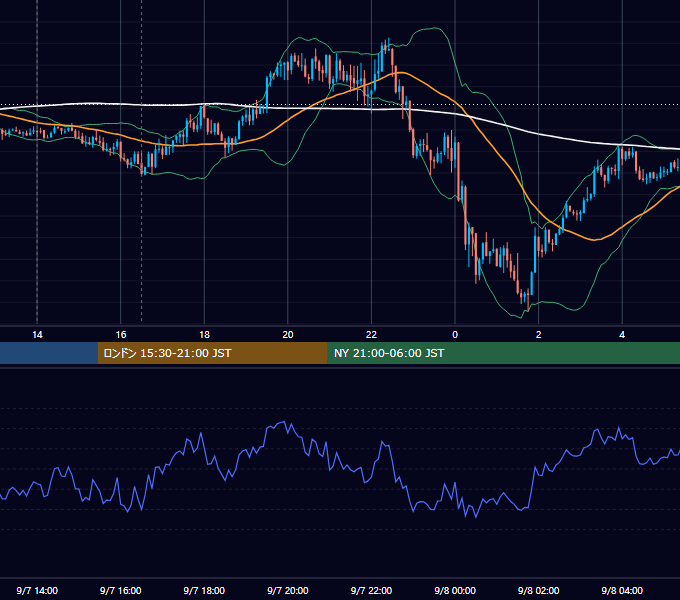Image resolution: width=680 pixels, height=600 pixels.
Task: Click the 9/8 02:00 time label
Action: tap(539, 590)
